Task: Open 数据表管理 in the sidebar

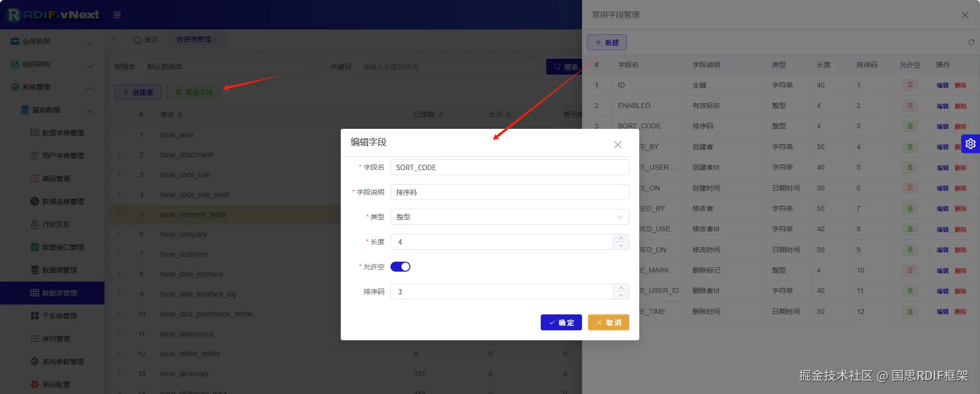Action: point(52,293)
